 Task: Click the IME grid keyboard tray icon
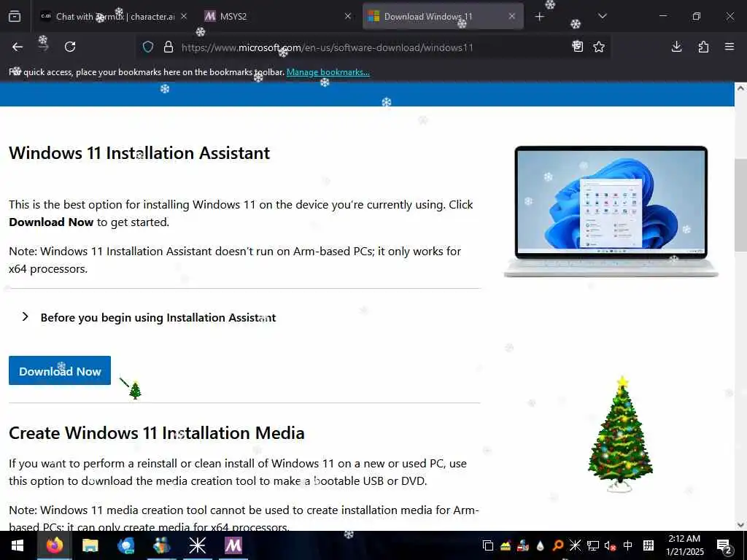pos(649,545)
